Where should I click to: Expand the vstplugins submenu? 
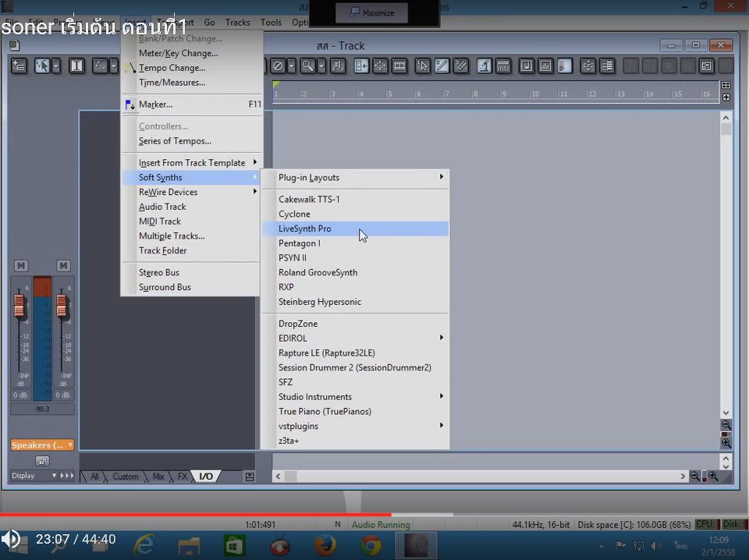356,426
